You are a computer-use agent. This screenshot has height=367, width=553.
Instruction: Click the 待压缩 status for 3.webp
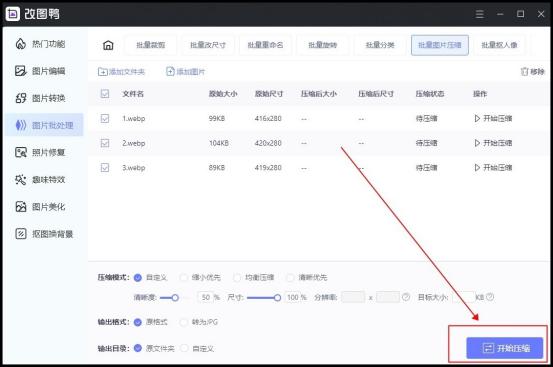pyautogui.click(x=426, y=168)
